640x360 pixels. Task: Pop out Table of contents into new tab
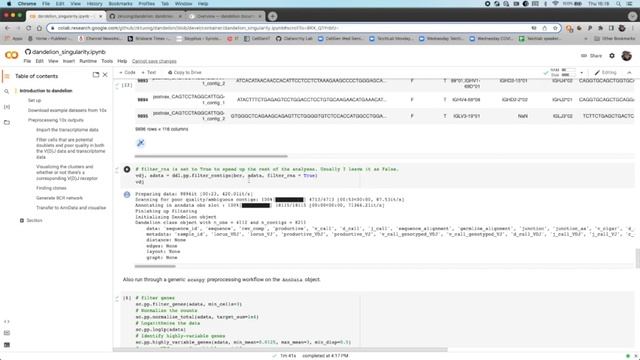[96, 75]
